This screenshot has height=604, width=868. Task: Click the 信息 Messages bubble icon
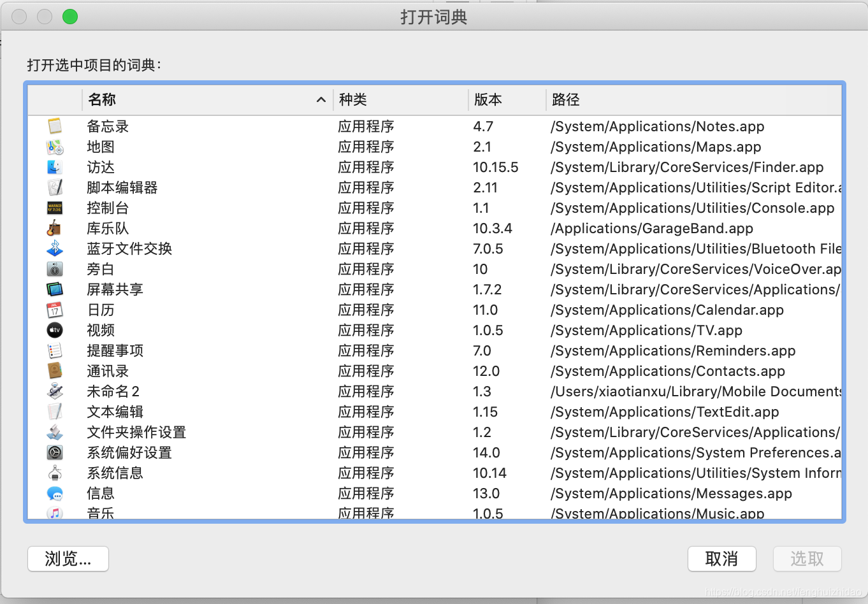click(x=55, y=493)
